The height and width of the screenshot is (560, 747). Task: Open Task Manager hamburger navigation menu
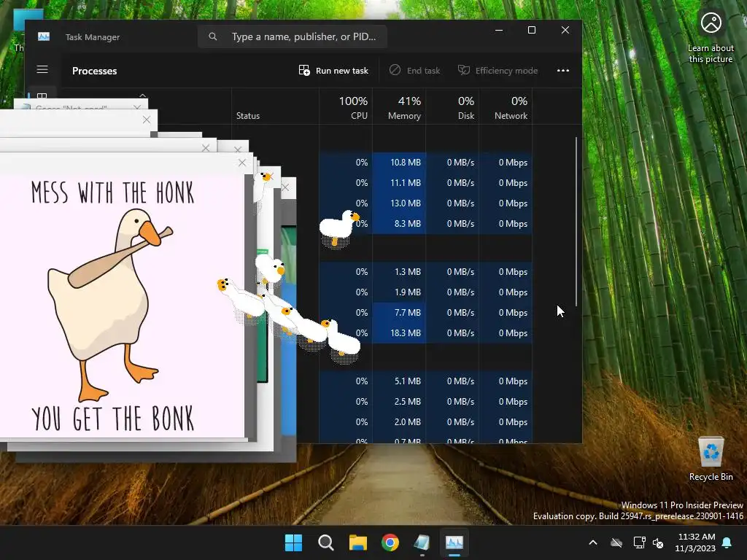(42, 69)
